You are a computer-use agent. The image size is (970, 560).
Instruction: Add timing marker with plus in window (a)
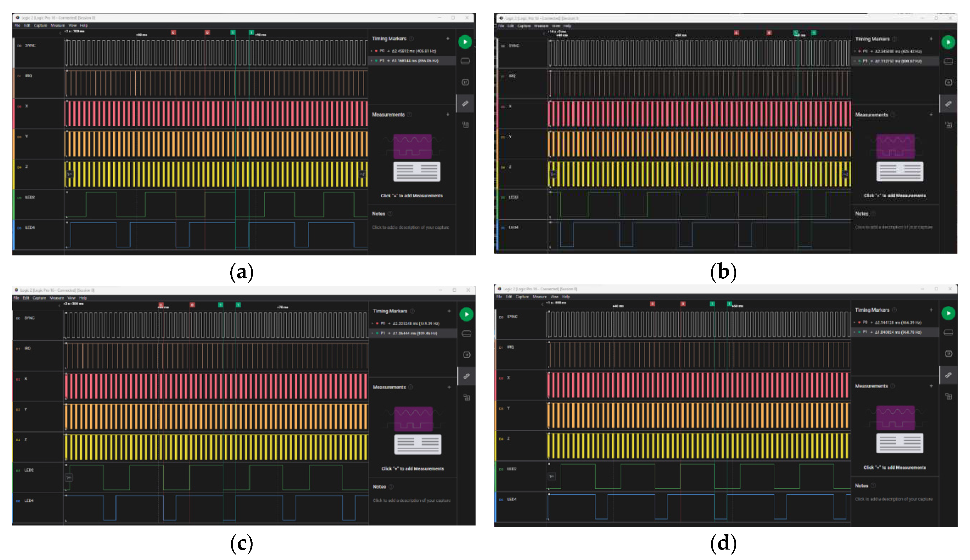click(x=448, y=38)
